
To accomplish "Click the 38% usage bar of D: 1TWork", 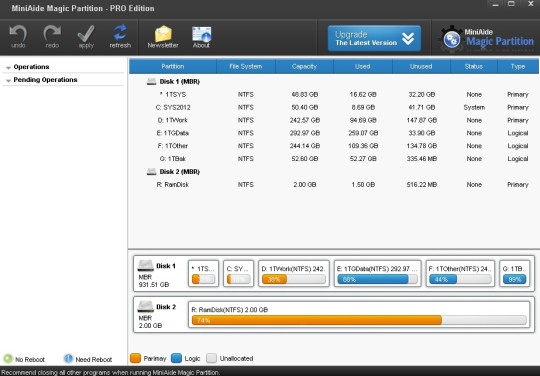I will click(294, 279).
